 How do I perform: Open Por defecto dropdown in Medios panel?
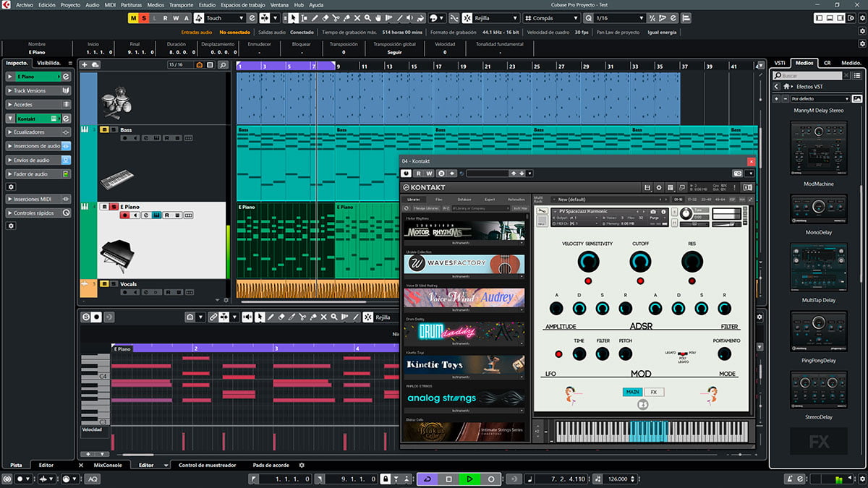[x=820, y=98]
